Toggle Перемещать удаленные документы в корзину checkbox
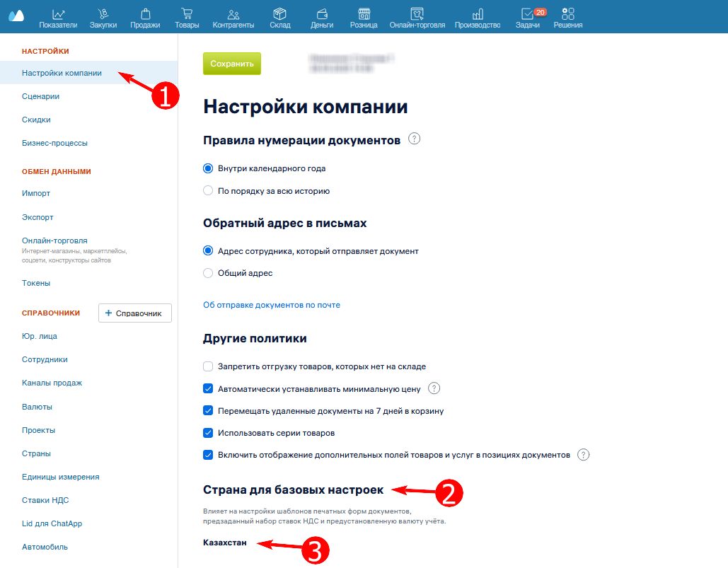 coord(208,411)
